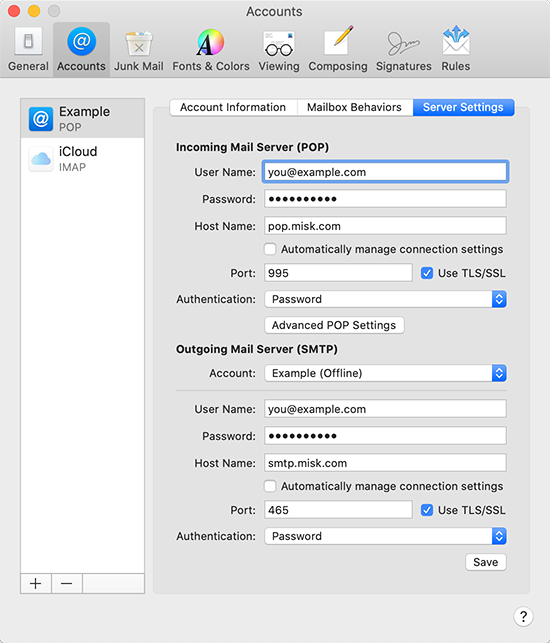550x643 pixels.
Task: Select the Example POP account
Action: (x=82, y=118)
